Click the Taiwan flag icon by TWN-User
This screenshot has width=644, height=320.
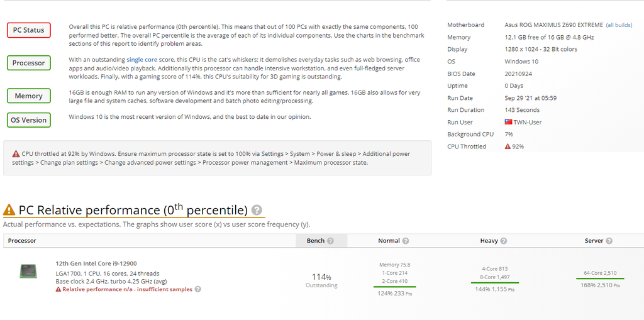508,122
